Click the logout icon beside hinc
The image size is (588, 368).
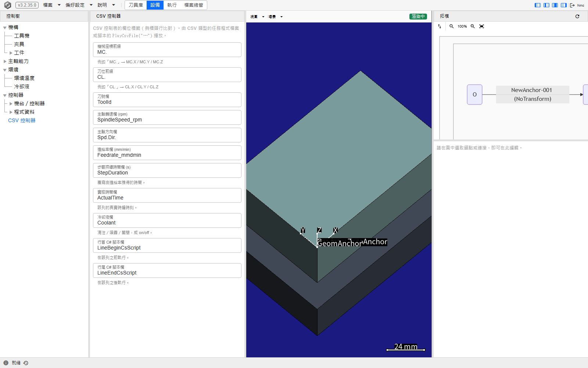click(572, 5)
